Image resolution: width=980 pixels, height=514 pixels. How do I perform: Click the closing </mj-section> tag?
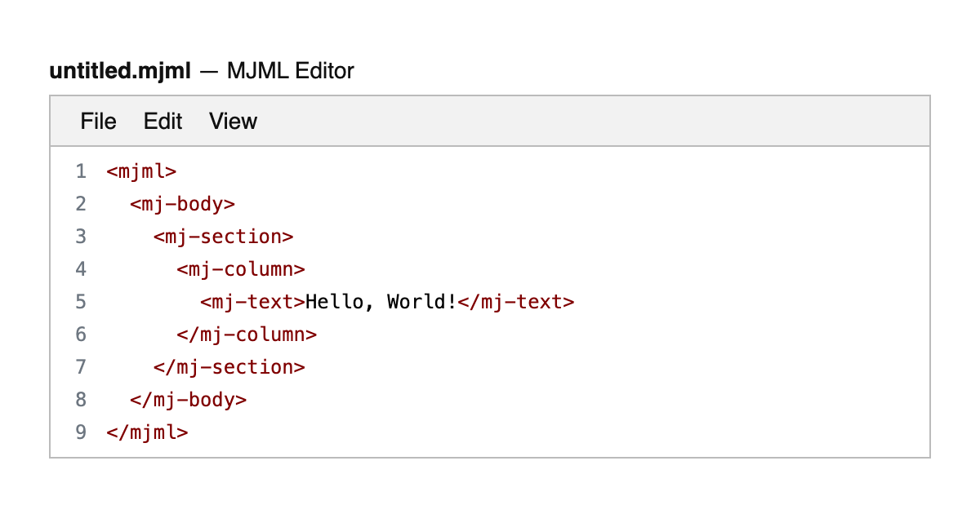tap(229, 367)
